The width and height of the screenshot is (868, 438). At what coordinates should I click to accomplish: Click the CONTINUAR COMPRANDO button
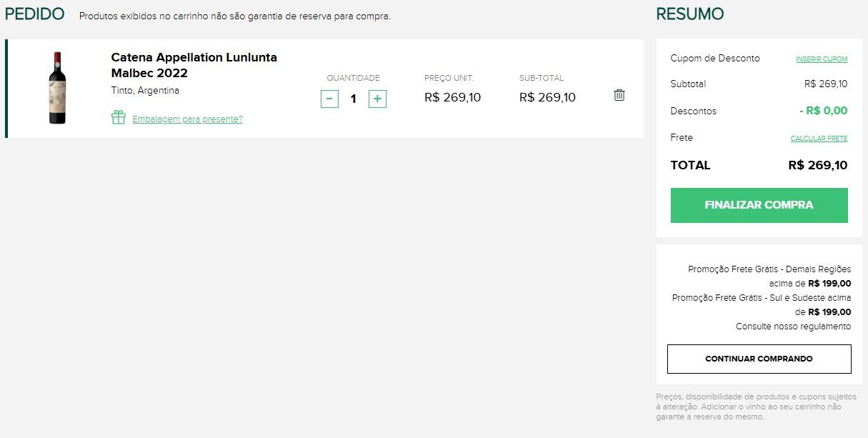[759, 359]
